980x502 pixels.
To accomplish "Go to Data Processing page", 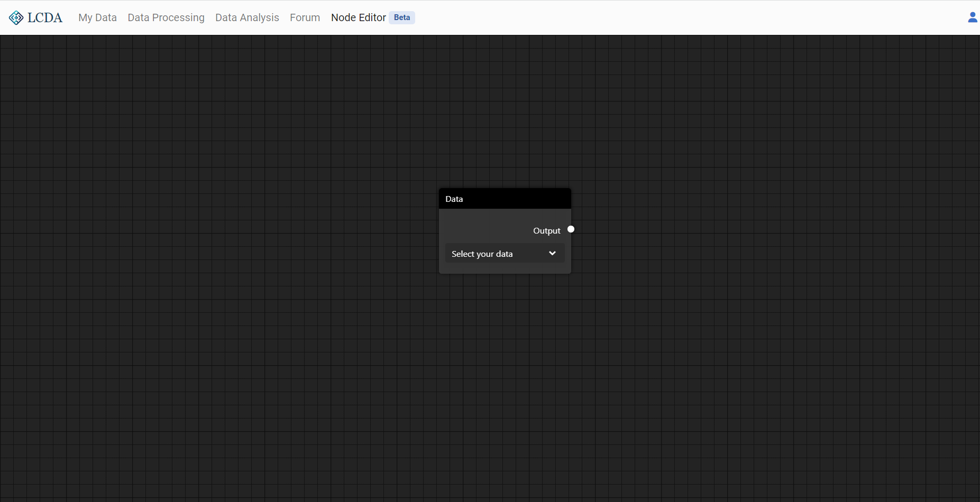I will click(x=166, y=17).
